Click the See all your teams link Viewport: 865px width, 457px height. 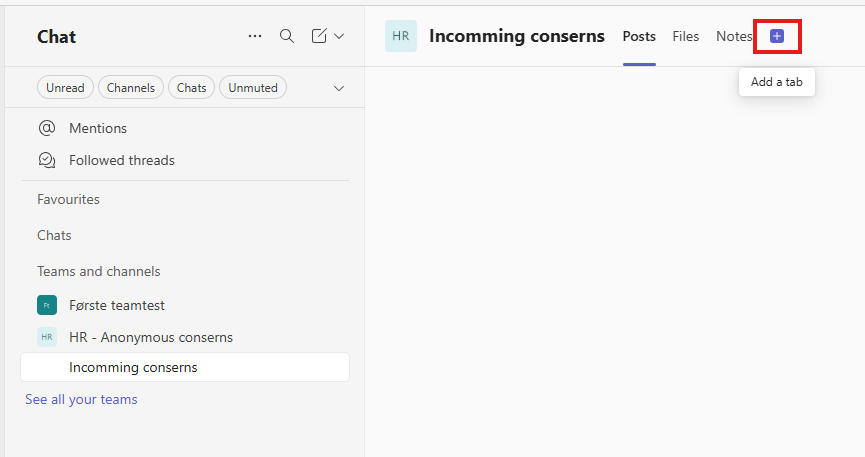pyautogui.click(x=81, y=399)
